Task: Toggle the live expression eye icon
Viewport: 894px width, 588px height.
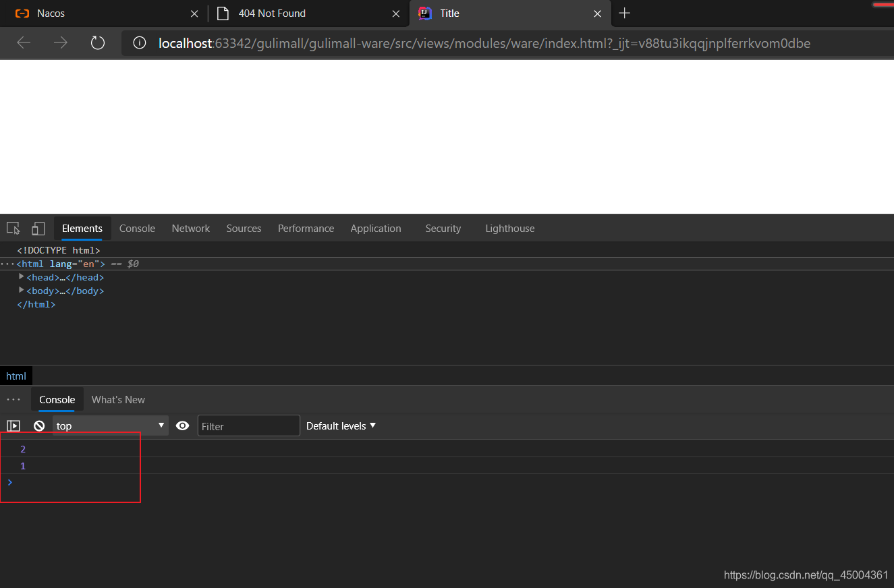Action: coord(182,425)
